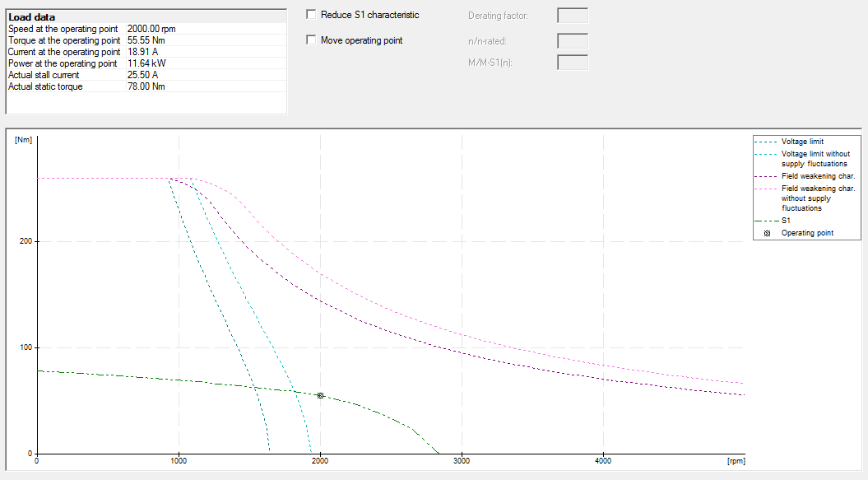Enable the Reduce S1 characteristic checkbox
Image resolution: width=868 pixels, height=480 pixels.
(311, 15)
